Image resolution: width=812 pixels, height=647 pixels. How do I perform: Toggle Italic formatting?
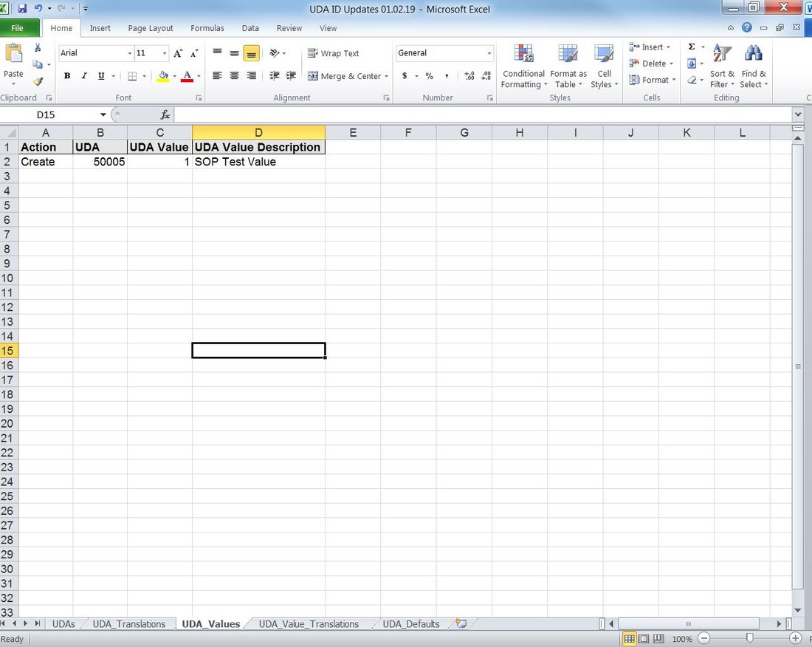pos(84,75)
